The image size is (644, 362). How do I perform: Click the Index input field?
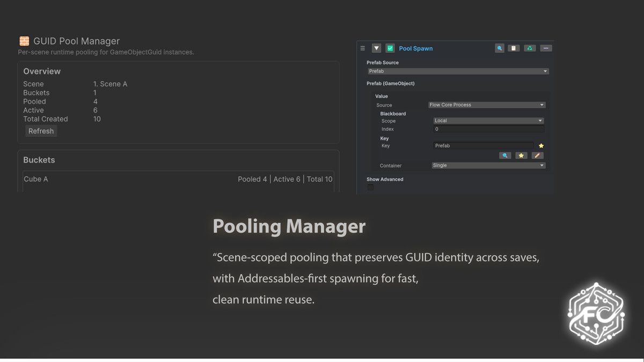[488, 129]
